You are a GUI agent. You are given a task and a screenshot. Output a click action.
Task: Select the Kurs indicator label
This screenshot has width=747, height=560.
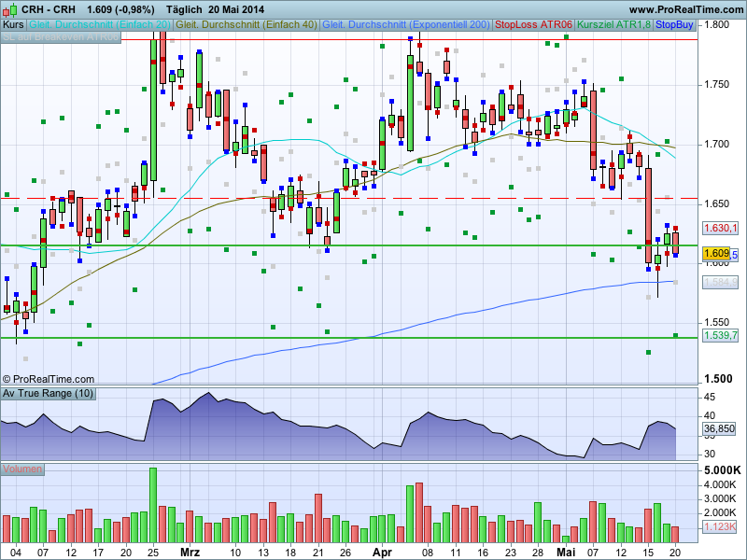click(x=13, y=25)
